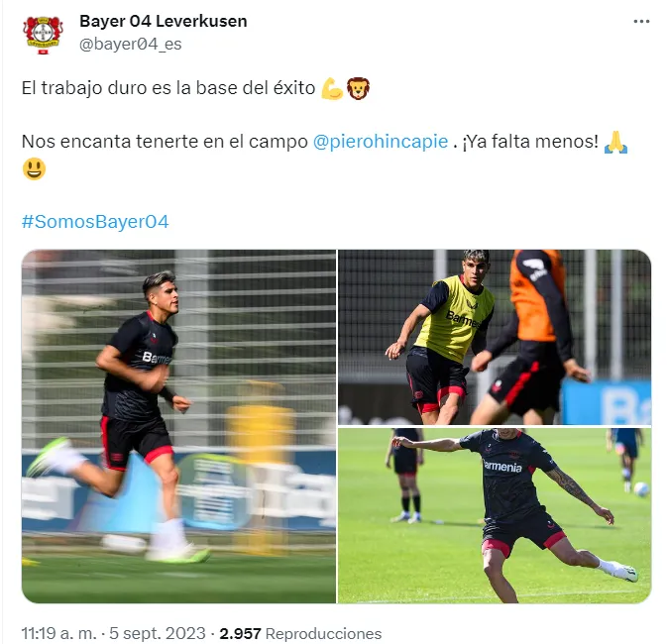The image size is (667, 644).
Task: Click the folded hands emoji
Action: click(615, 142)
